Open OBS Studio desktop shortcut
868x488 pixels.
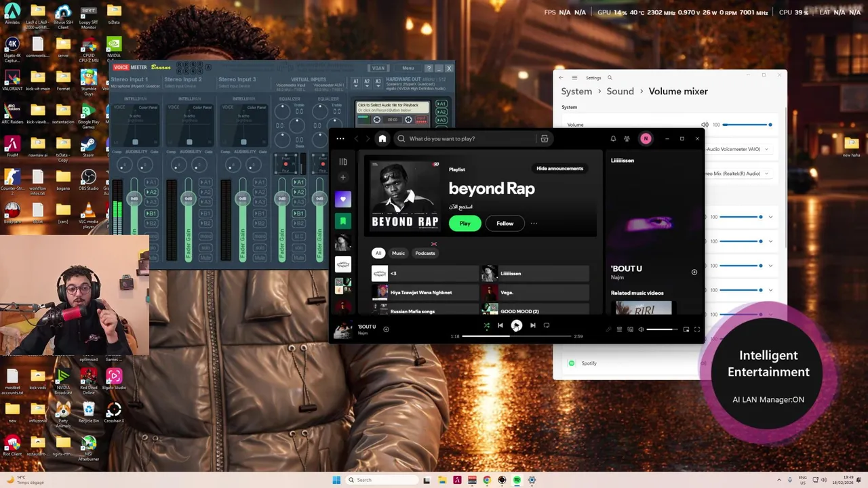[x=88, y=181]
